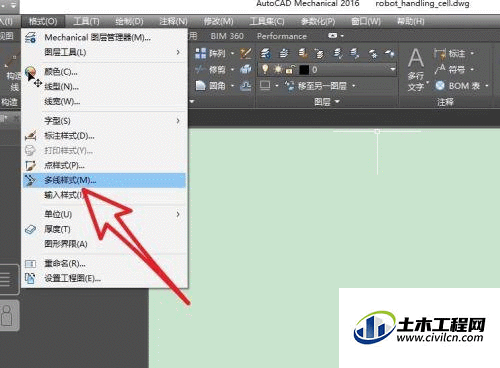Select the break tool icon beside fillet
Screen dimensions: 500x368
click(246, 86)
